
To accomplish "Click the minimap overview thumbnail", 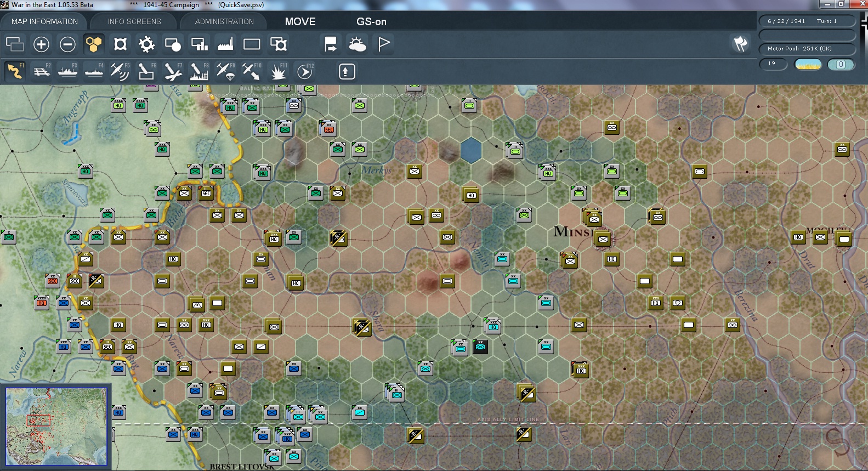I will [56, 427].
